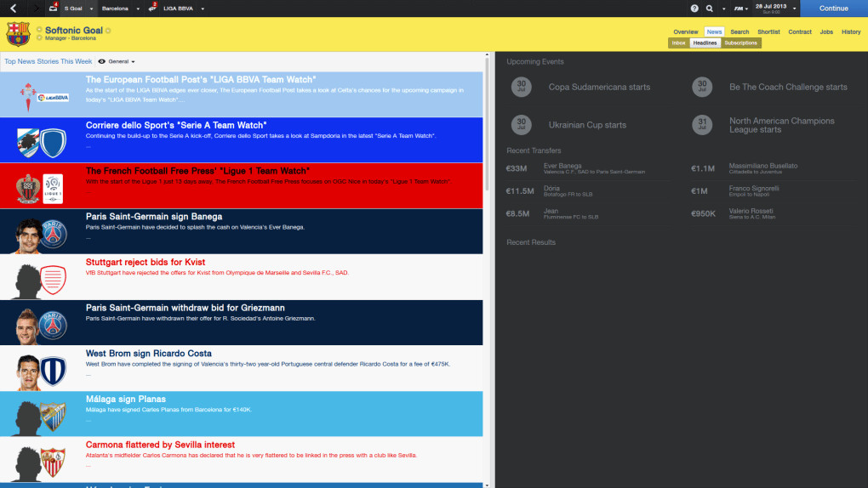Viewport: 868px width, 488px height.
Task: Click the Kvist player silhouette
Action: pyautogui.click(x=26, y=282)
